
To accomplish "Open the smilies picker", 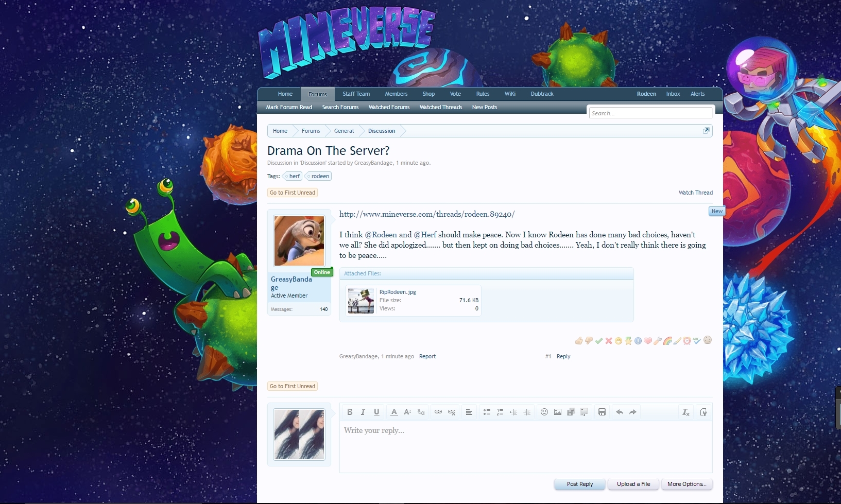I will [x=544, y=412].
